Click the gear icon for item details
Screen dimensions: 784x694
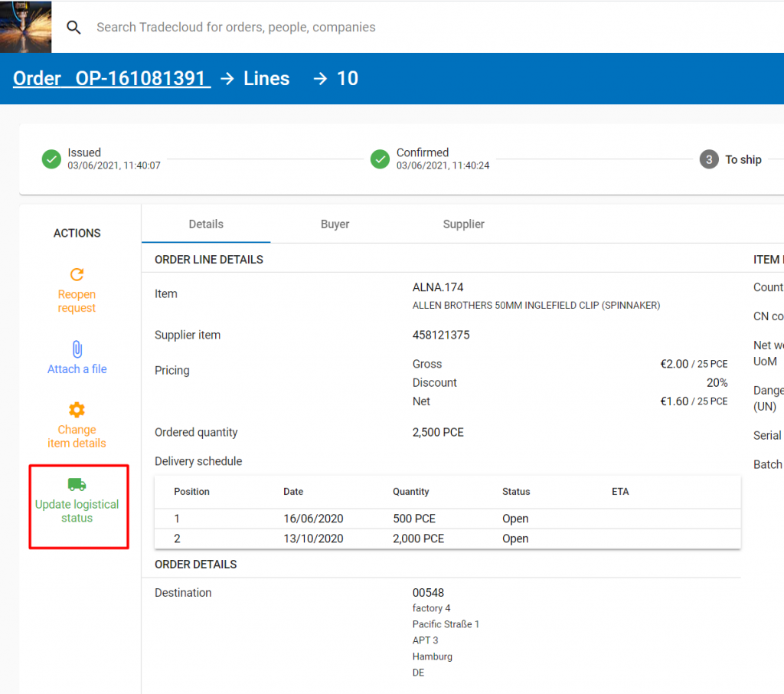(x=77, y=410)
